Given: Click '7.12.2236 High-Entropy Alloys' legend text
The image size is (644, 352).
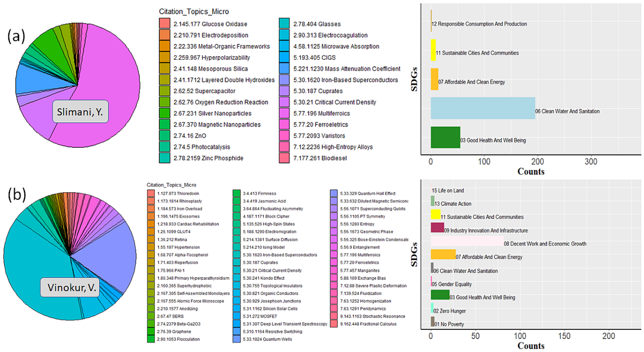Looking at the screenshot, I should 333,147.
